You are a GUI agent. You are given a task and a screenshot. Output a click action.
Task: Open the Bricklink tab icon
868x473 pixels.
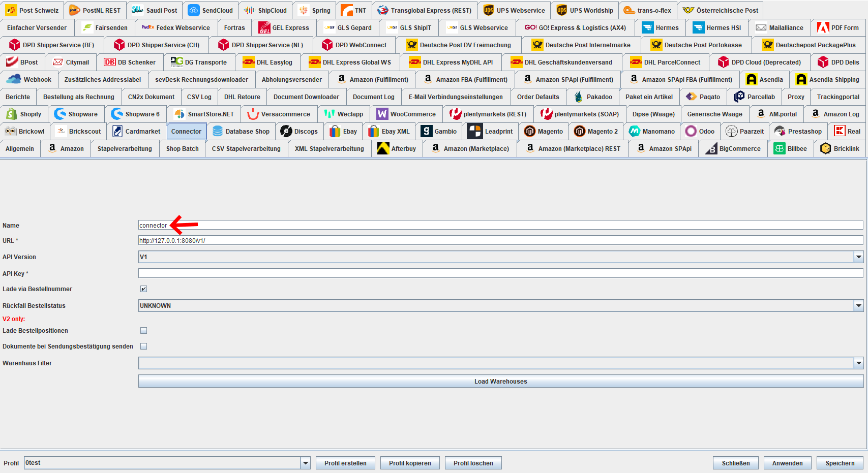point(826,148)
